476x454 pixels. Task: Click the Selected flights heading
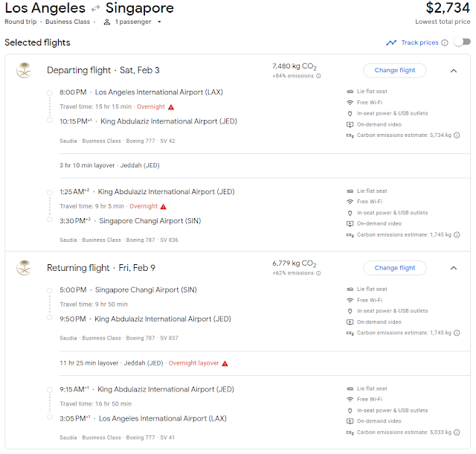37,42
